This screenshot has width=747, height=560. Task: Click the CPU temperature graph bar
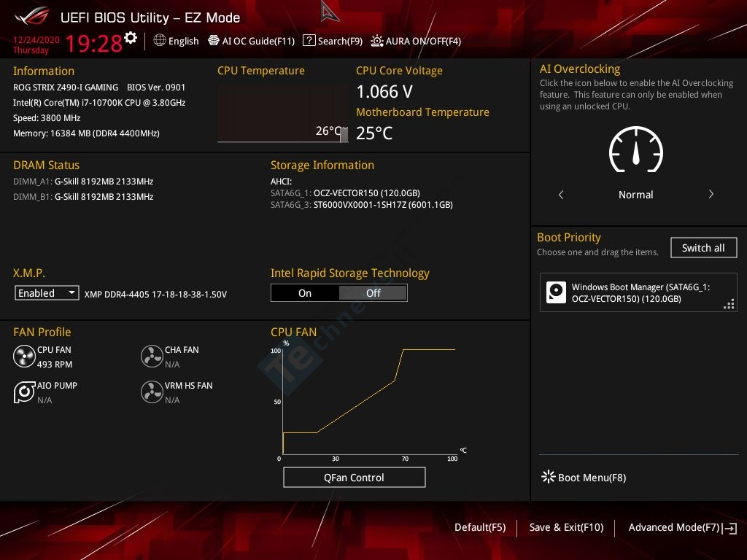click(344, 135)
